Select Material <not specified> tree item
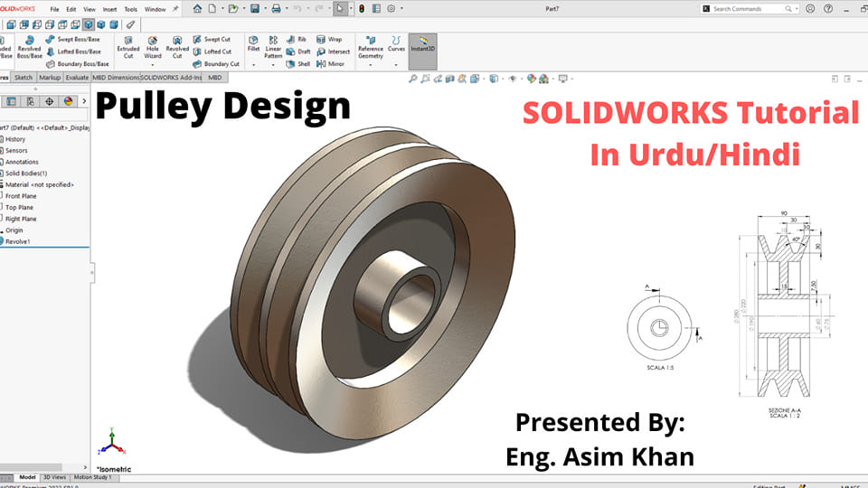This screenshot has height=488, width=868. click(x=39, y=184)
